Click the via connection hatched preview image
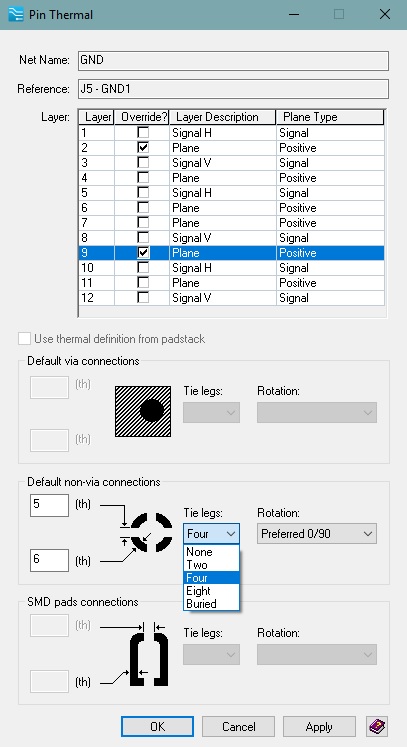This screenshot has height=747, width=407. pyautogui.click(x=143, y=411)
